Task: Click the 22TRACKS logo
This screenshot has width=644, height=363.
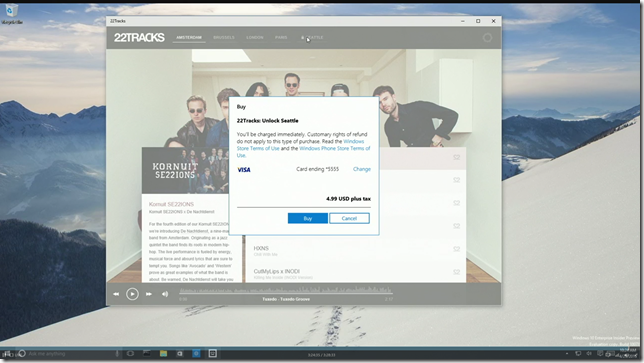Action: point(139,37)
